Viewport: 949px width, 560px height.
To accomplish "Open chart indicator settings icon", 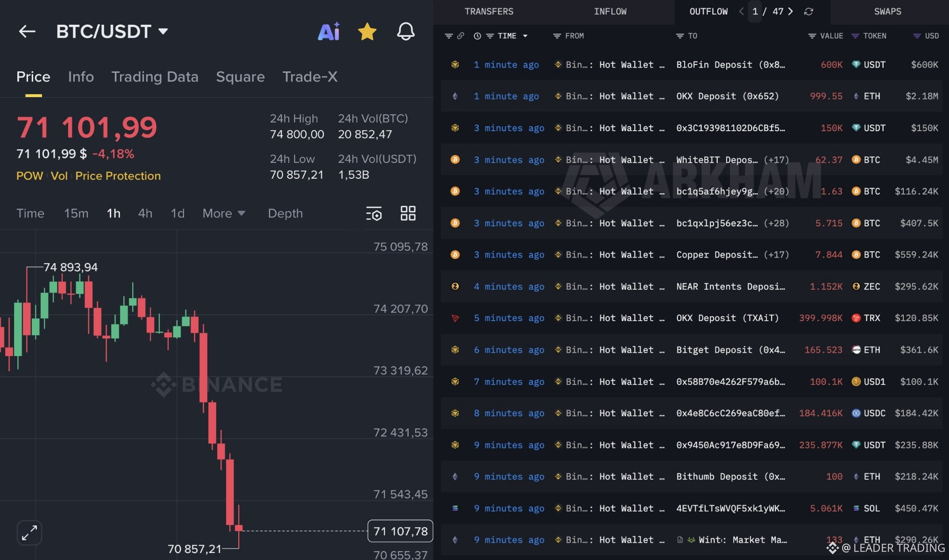I will [374, 213].
